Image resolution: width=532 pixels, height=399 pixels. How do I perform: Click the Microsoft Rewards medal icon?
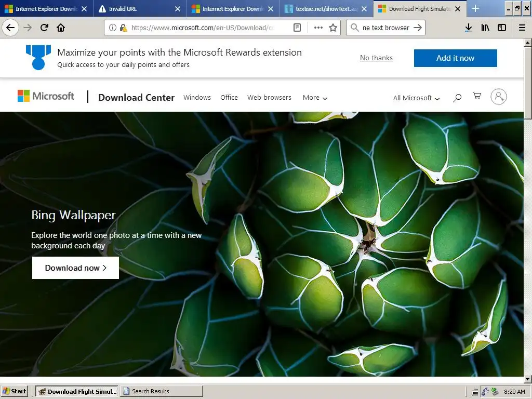click(38, 57)
